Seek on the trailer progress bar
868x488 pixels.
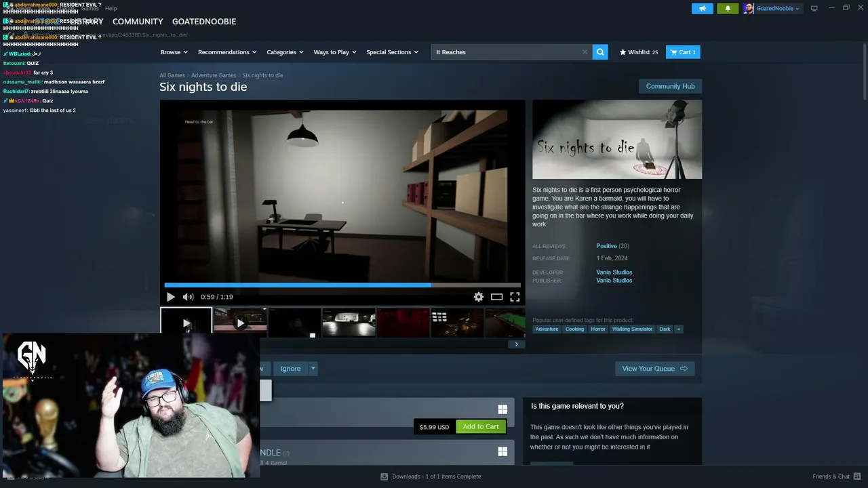pyautogui.click(x=342, y=285)
